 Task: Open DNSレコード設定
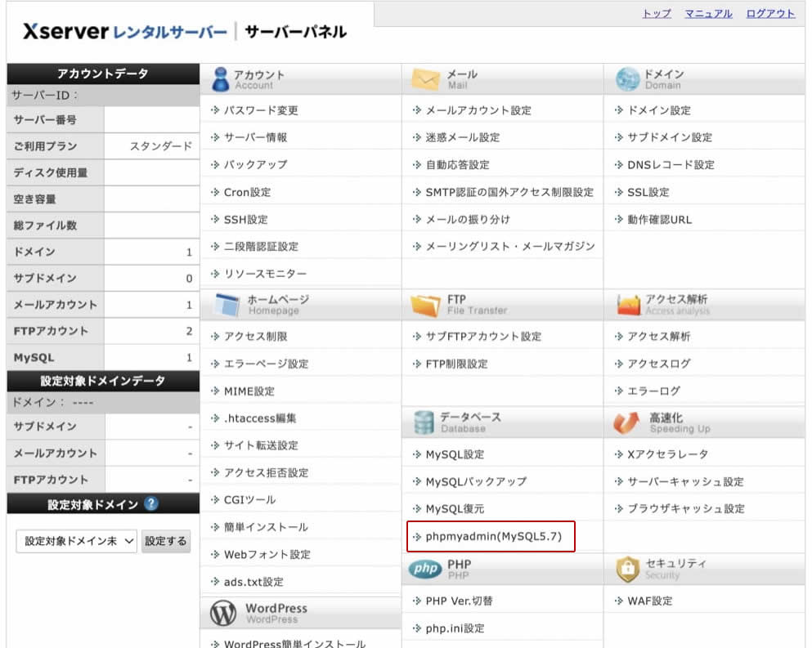[671, 164]
